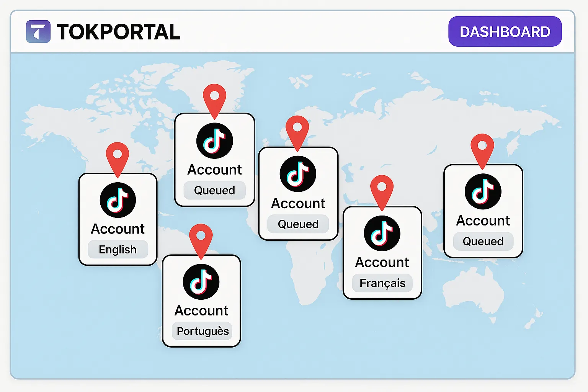Screen dimensions: 588x392
Task: Click the Account label above Français
Action: (382, 262)
